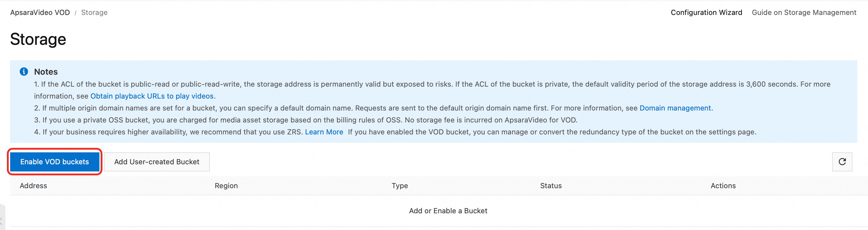868x230 pixels.
Task: Click Enable VOD buckets button
Action: click(55, 162)
